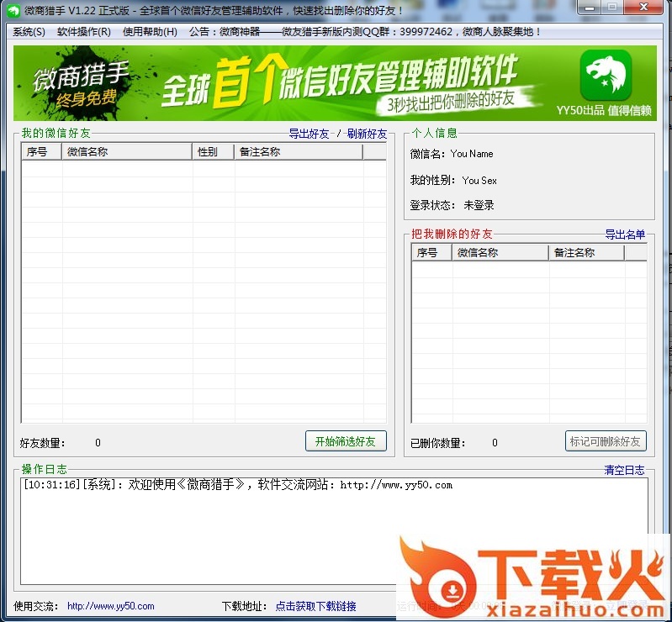Screen dimensions: 672x622
Task: Click the 微商猎手 banner image
Action: pyautogui.click(x=335, y=83)
